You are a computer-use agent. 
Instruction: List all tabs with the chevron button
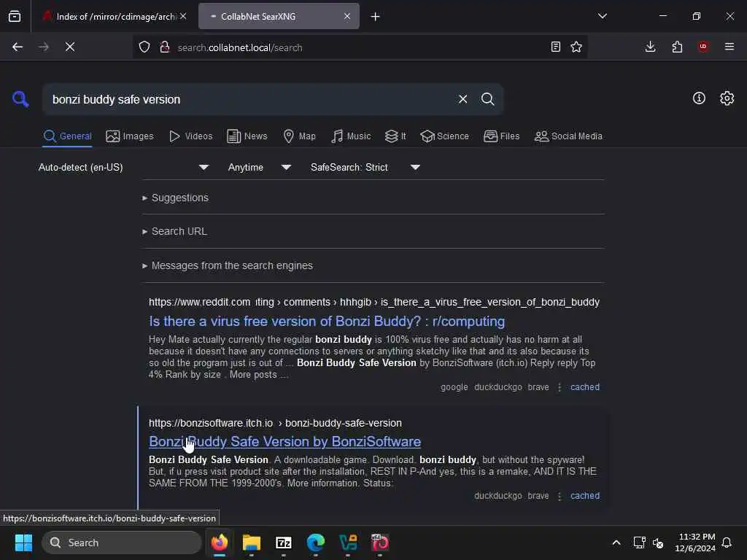click(603, 16)
